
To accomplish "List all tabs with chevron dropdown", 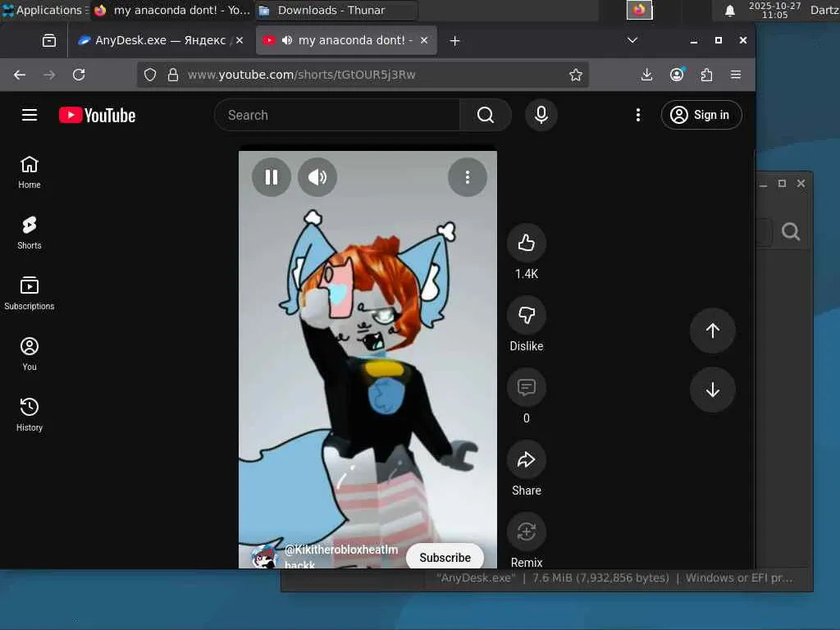I will (x=632, y=40).
